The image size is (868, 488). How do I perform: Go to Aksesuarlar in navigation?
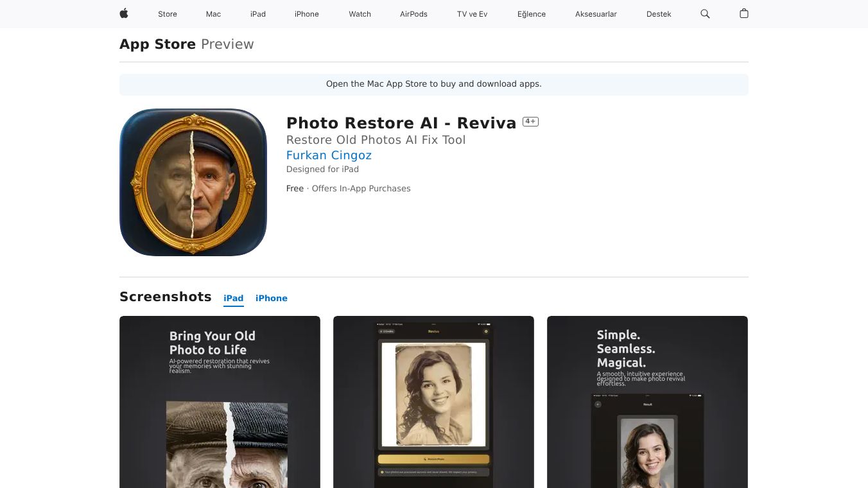(x=596, y=14)
